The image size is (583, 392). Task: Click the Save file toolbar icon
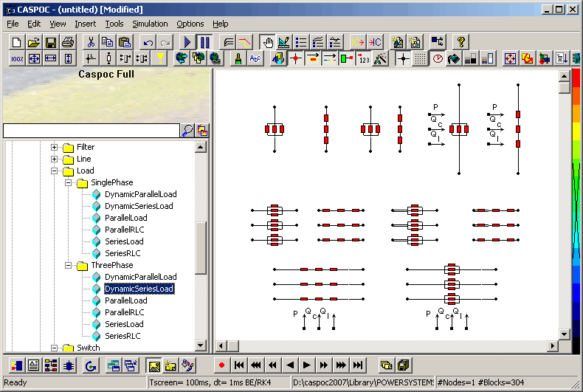tap(51, 43)
